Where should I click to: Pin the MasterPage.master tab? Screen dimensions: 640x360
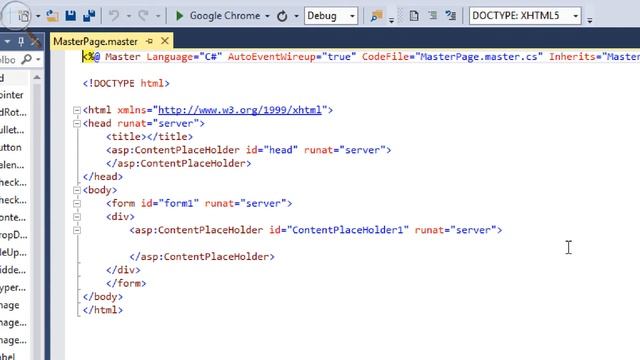coord(149,41)
